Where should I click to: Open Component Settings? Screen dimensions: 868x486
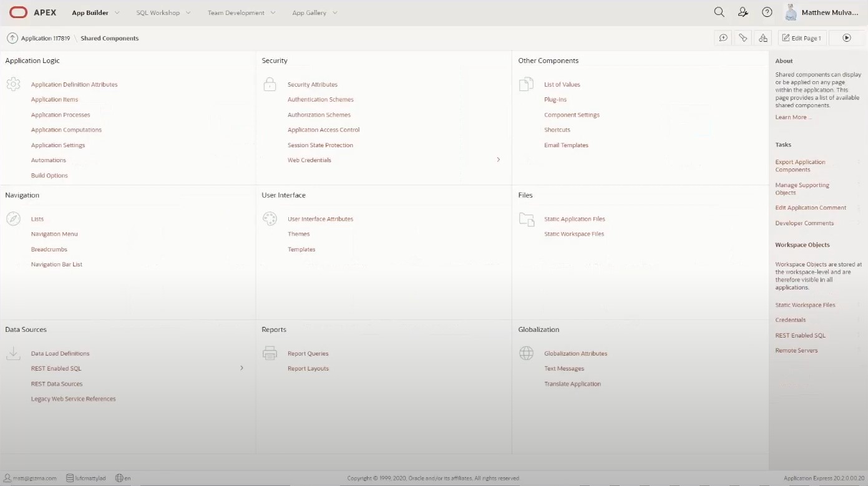(572, 115)
